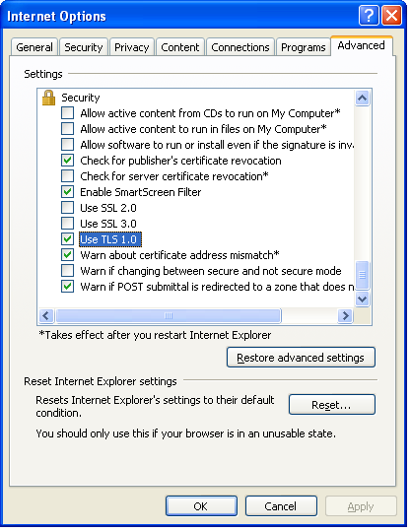This screenshot has width=411, height=532.
Task: Close the Internet Options dialog with X
Action: pyautogui.click(x=392, y=15)
